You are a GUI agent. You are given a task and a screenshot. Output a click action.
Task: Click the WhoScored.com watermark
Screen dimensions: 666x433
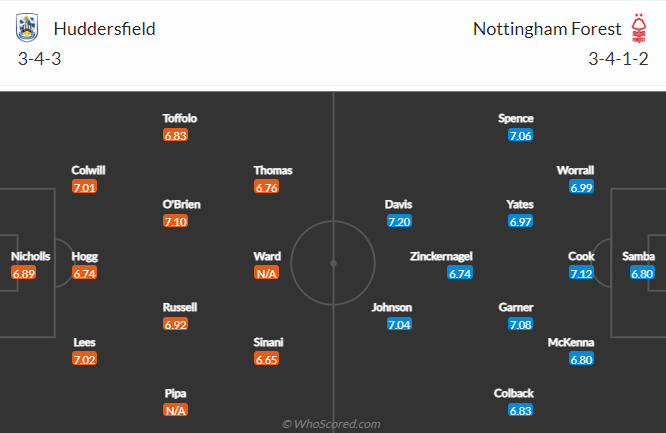[331, 424]
